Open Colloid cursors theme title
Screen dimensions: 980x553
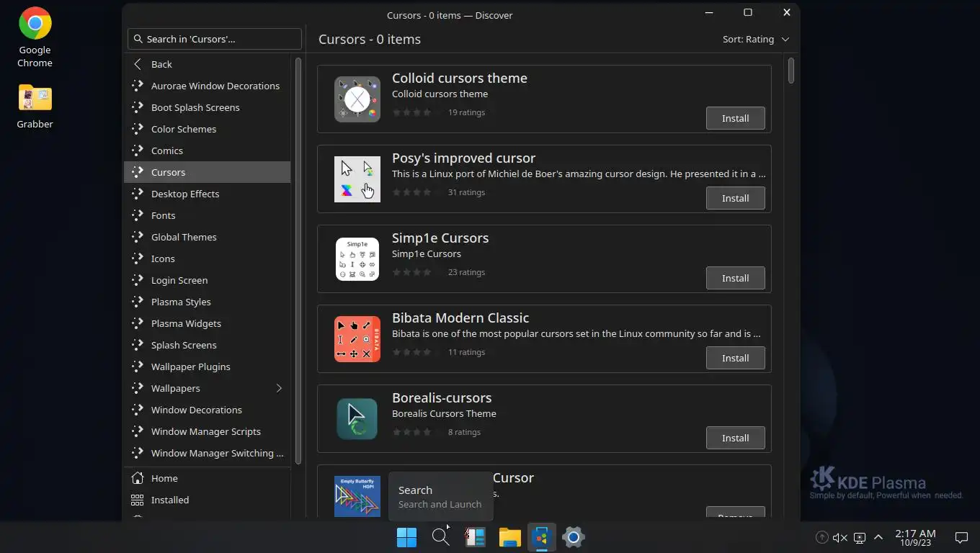(460, 78)
